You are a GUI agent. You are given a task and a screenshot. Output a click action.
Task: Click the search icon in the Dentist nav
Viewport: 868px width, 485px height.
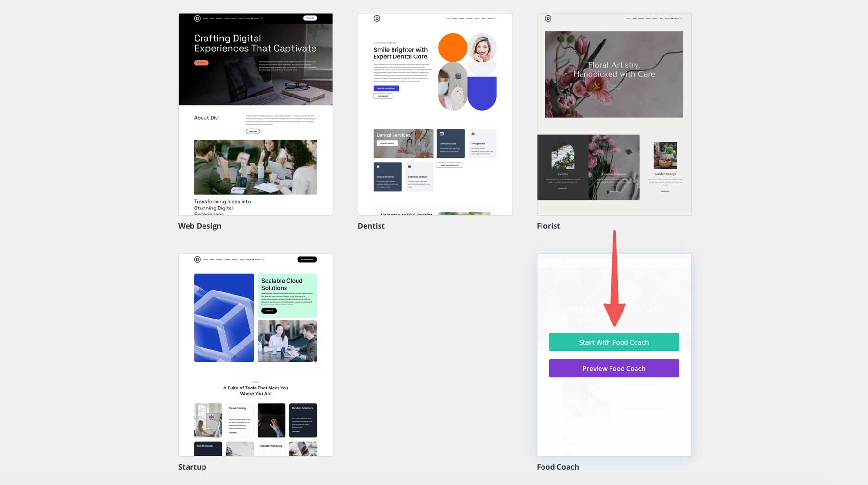(495, 19)
